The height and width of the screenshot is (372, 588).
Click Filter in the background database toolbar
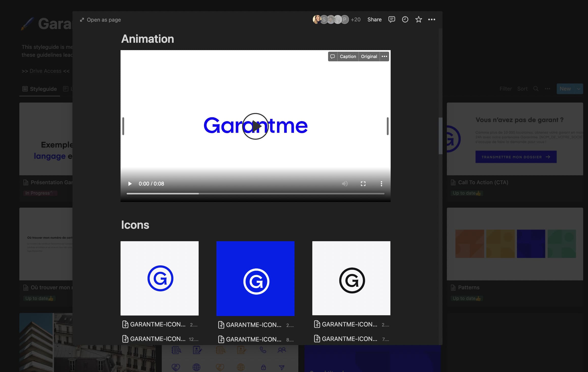coord(506,89)
